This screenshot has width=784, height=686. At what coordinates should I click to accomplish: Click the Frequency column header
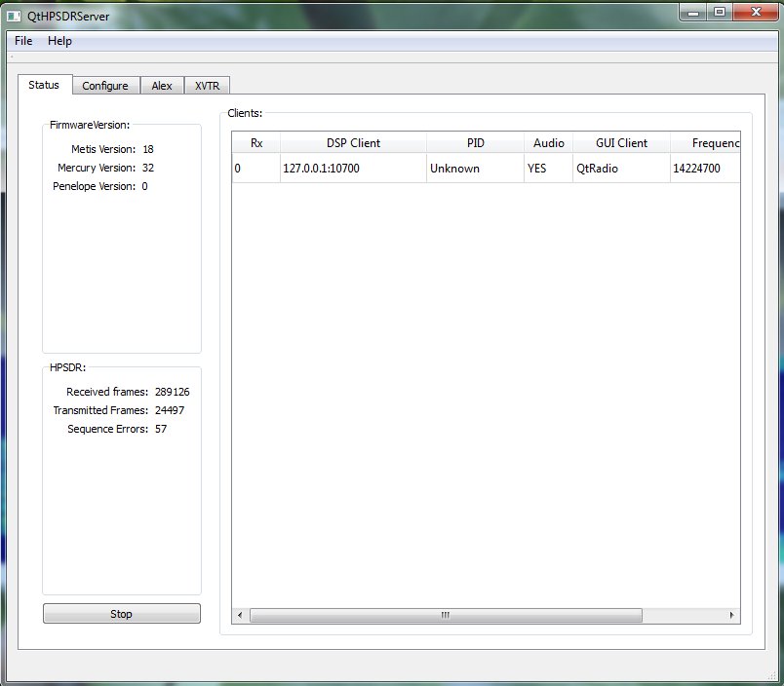[x=705, y=143]
